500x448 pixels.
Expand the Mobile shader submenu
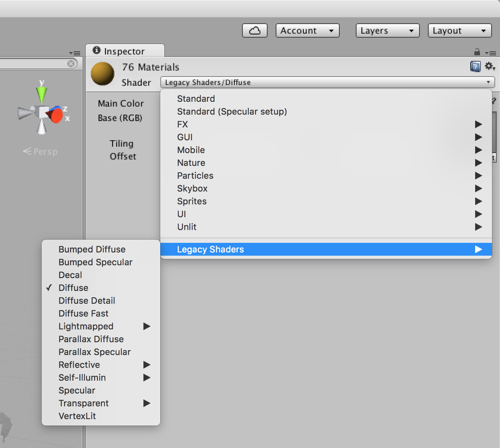(x=326, y=150)
